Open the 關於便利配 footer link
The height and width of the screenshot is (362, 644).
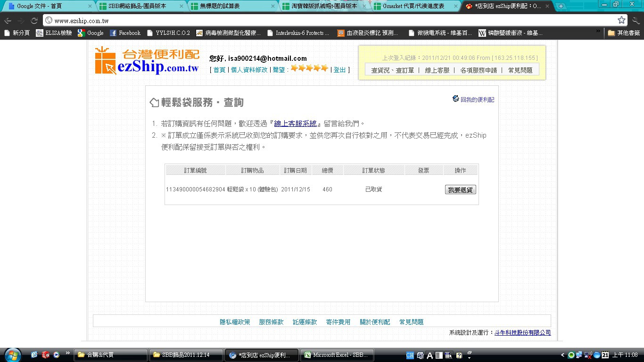tap(375, 322)
